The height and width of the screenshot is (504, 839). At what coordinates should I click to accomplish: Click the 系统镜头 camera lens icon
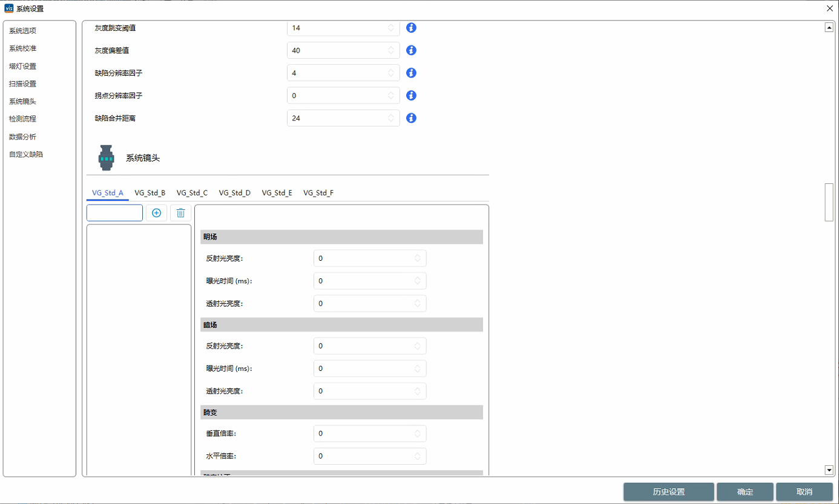pos(107,158)
